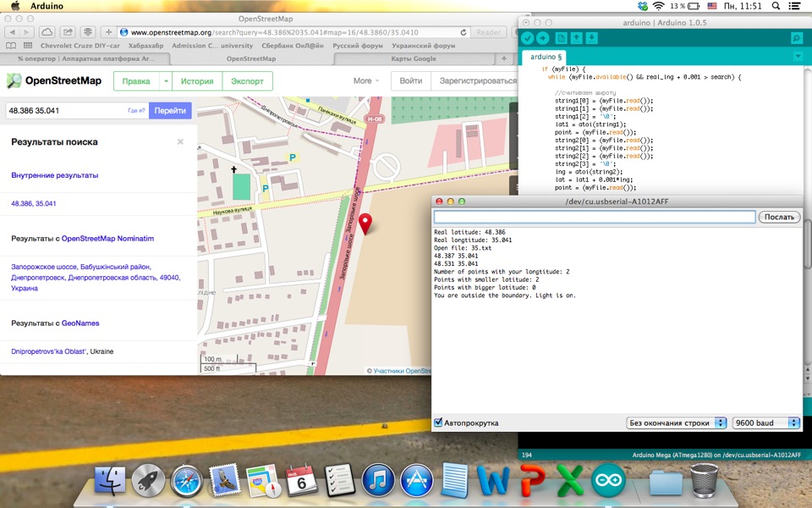This screenshot has height=508, width=812.
Task: Open Spotlight search in the menu bar
Action: pos(776,6)
